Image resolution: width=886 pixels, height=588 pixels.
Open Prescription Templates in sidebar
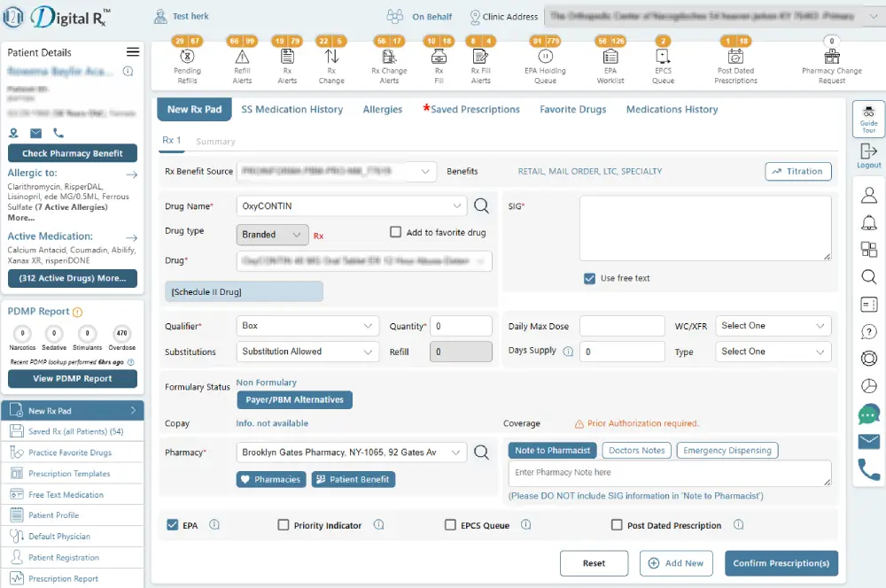click(x=73, y=474)
